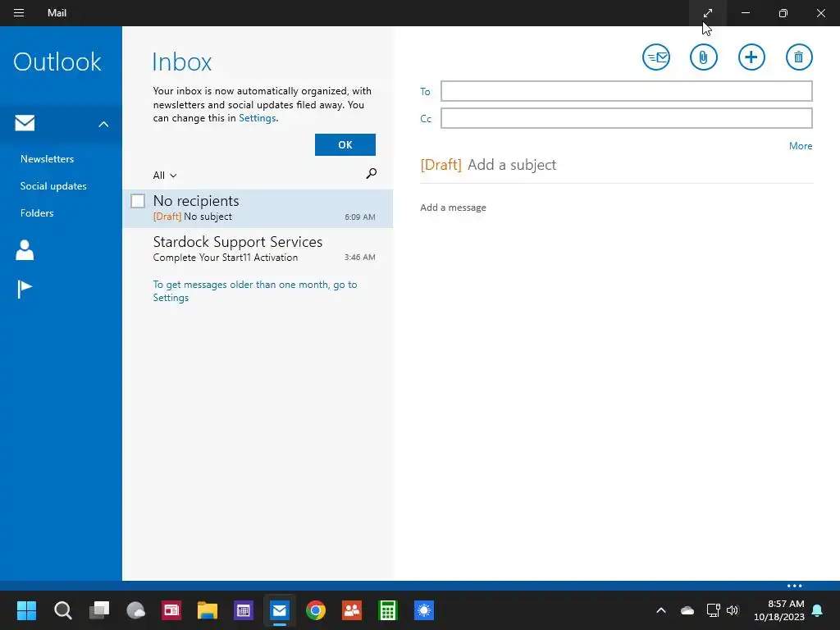Open the hamburger menu in title bar
The image size is (840, 630).
click(19, 13)
